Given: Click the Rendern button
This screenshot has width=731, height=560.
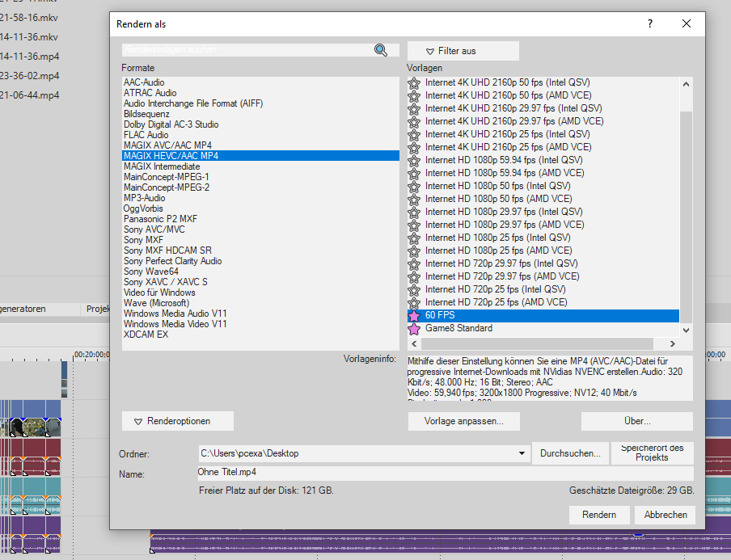Looking at the screenshot, I should 598,515.
